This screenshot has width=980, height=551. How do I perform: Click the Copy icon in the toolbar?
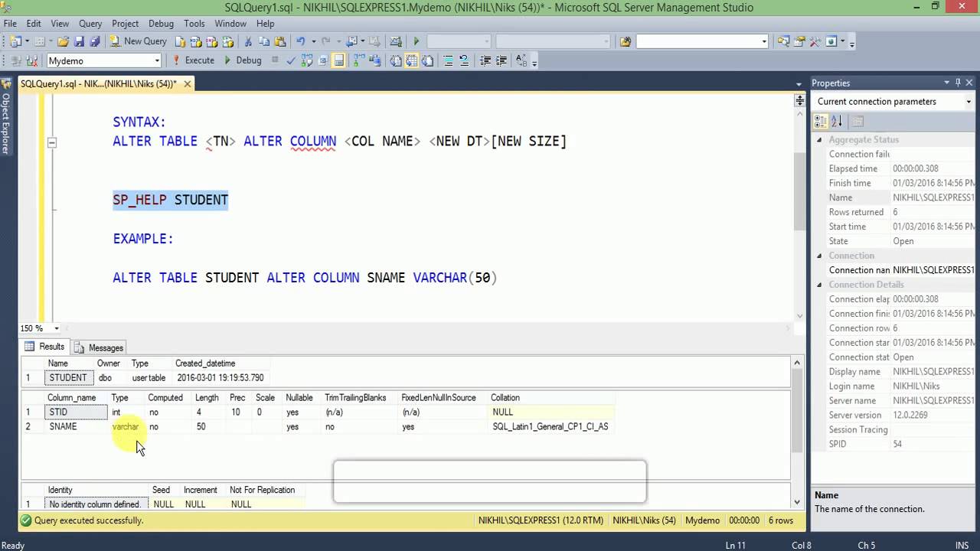click(x=264, y=41)
